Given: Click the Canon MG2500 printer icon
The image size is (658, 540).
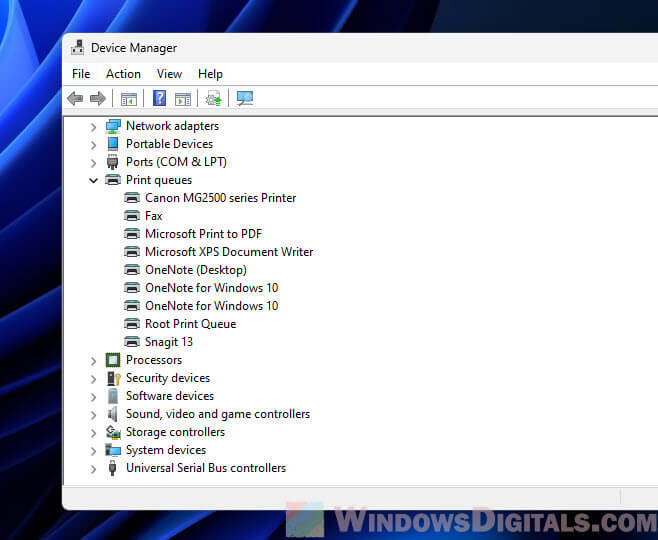Looking at the screenshot, I should pos(132,198).
